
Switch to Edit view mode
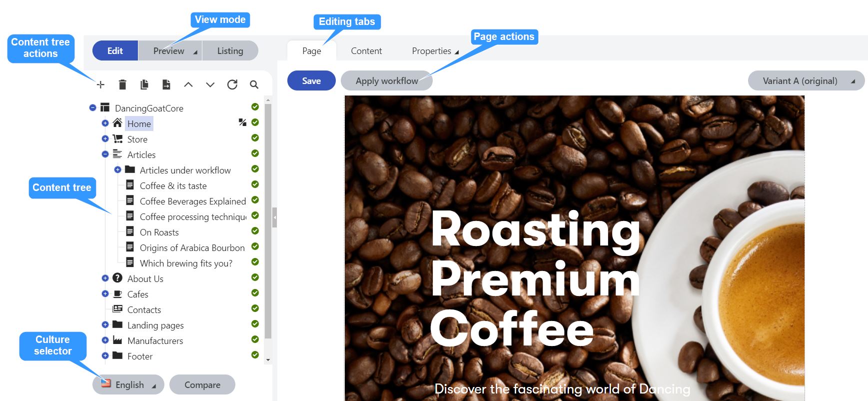click(x=115, y=51)
